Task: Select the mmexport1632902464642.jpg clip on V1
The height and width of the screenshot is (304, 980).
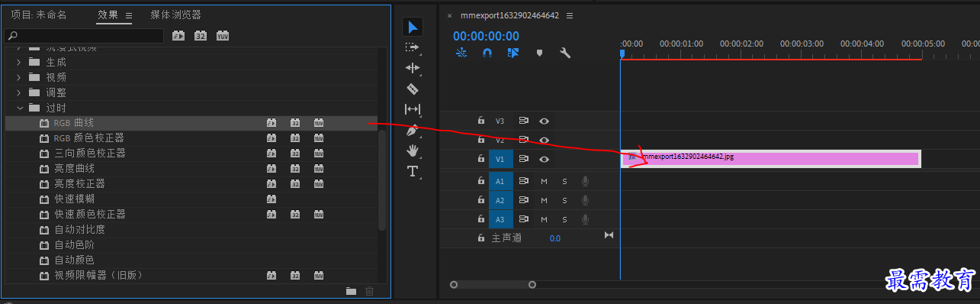Action: 771,158
